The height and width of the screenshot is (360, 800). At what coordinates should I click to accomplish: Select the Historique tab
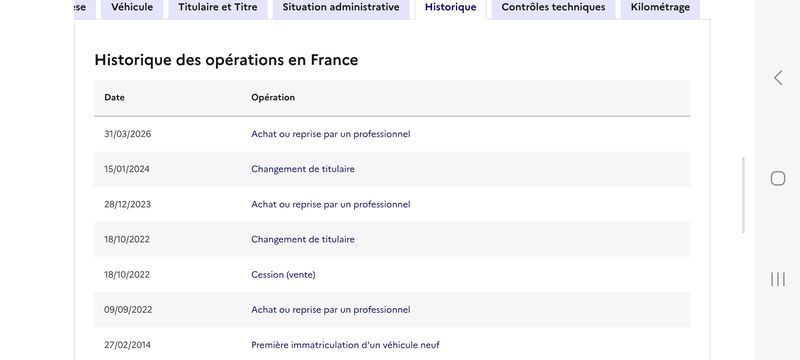451,8
